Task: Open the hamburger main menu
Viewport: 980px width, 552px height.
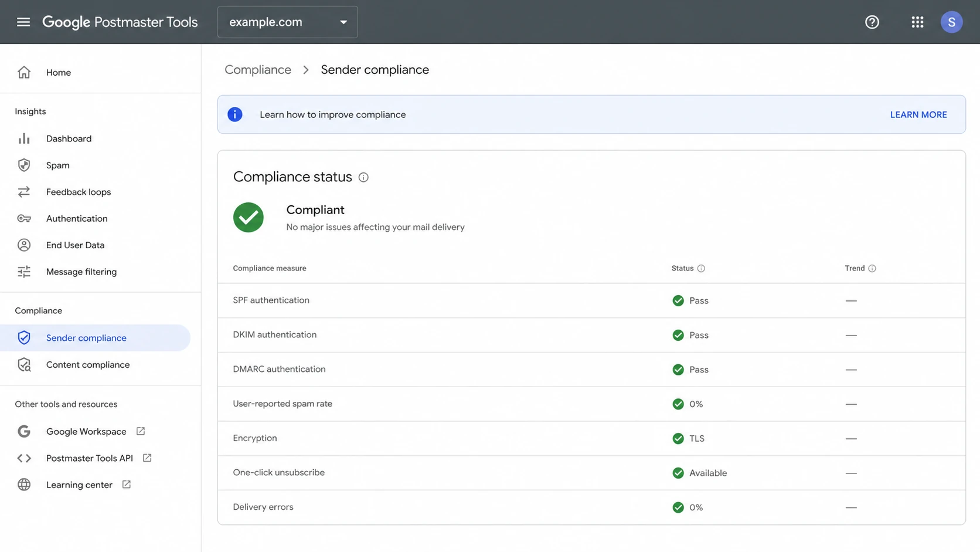Action: click(x=23, y=22)
